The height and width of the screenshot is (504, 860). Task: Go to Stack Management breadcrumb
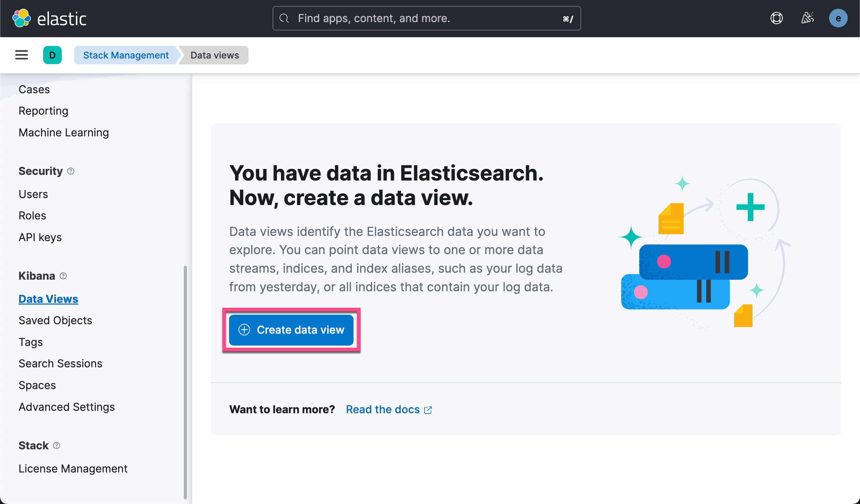[126, 55]
